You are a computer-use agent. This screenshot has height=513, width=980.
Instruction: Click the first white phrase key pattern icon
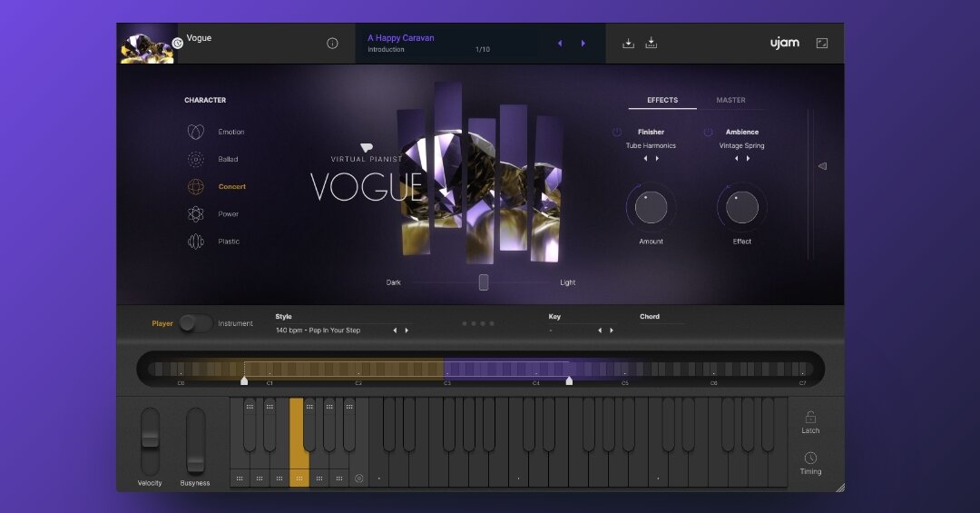click(x=240, y=478)
